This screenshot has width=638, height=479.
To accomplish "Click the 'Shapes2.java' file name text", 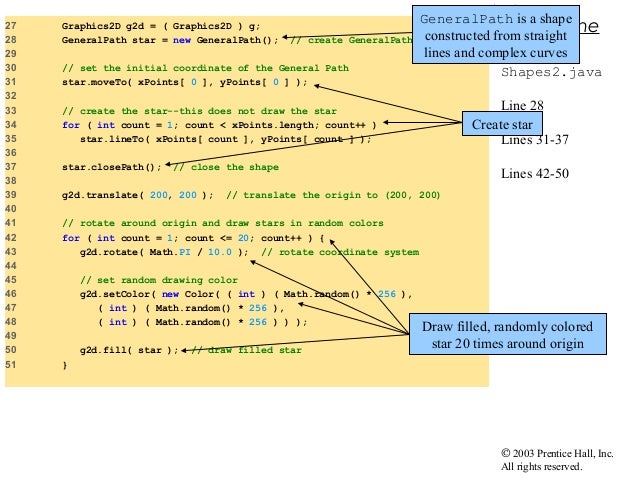I will pos(551,72).
